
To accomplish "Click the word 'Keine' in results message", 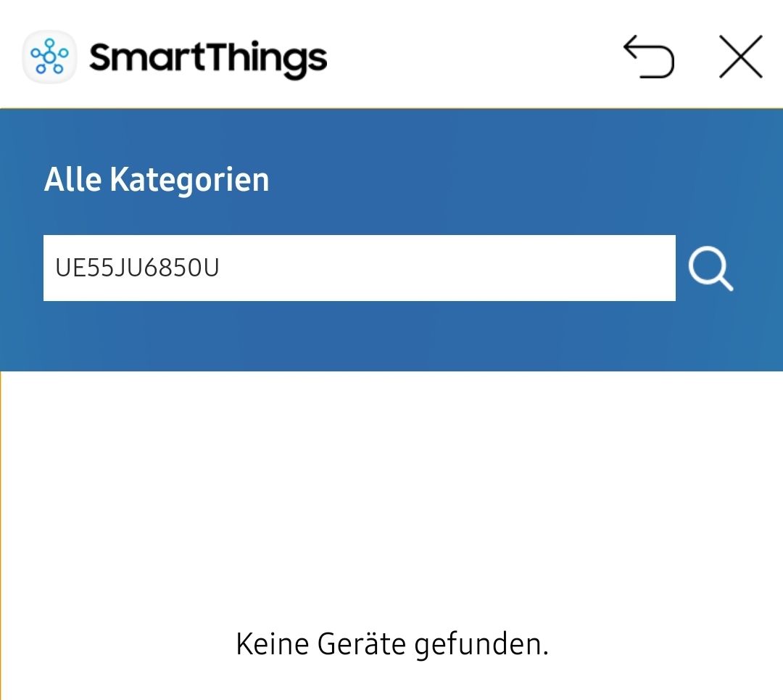I will [272, 643].
